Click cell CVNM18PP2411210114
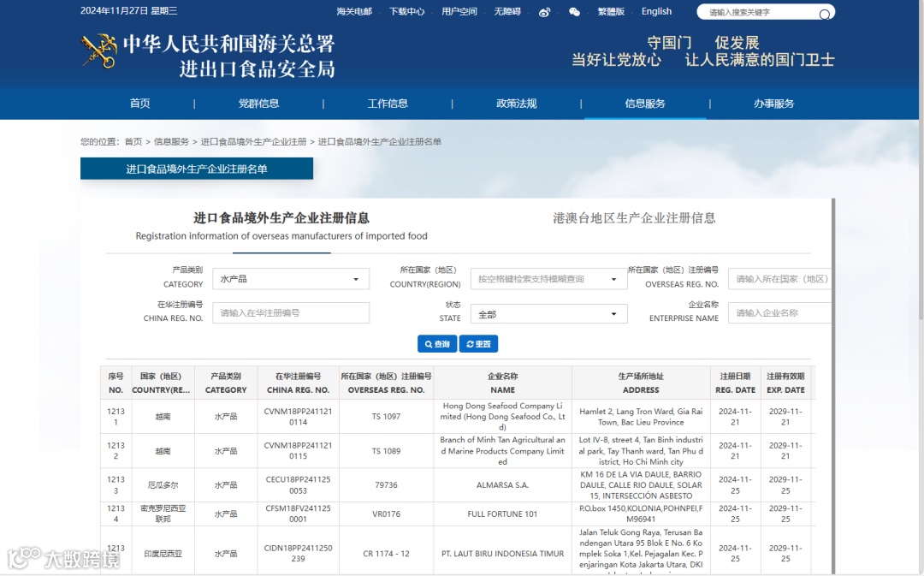The width and height of the screenshot is (924, 576). (x=299, y=417)
